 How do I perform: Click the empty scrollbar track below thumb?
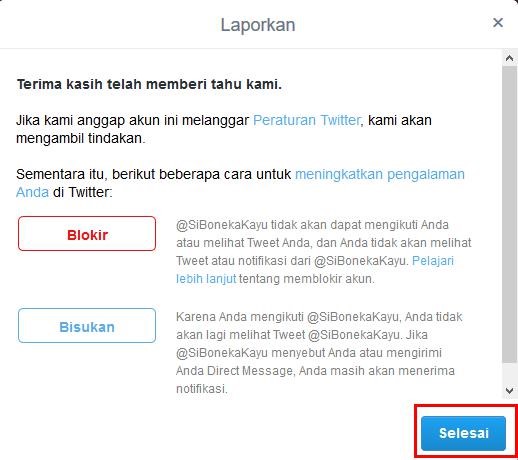[x=509, y=373]
